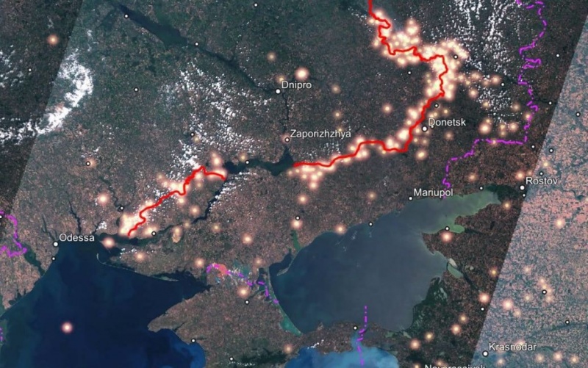Click the Odessa city marker dot
Viewport: 588px width, 368px height.
[56, 244]
